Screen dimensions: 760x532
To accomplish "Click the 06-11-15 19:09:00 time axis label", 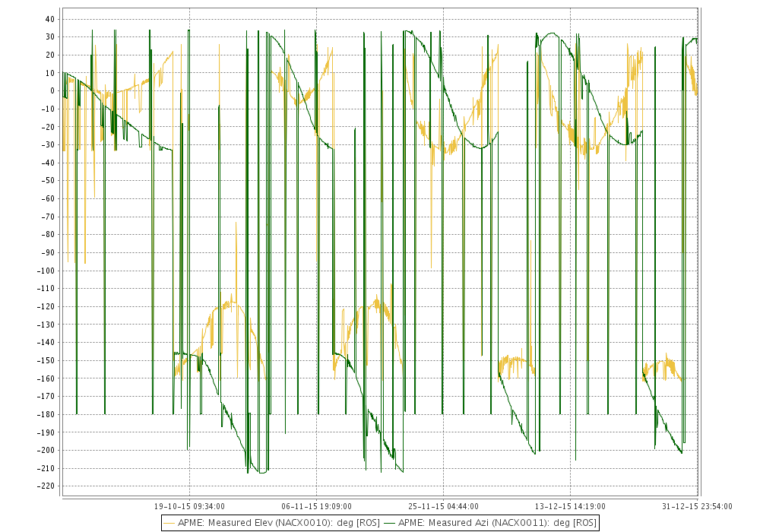I will [316, 506].
